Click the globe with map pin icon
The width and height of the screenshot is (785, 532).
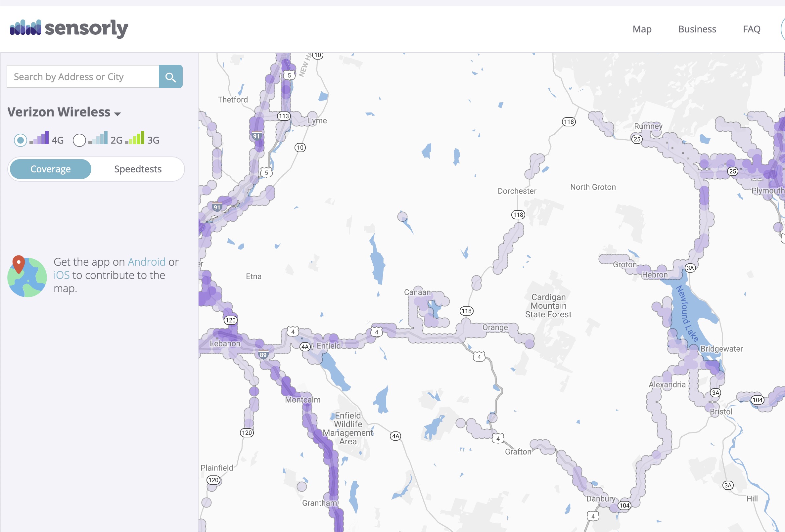coord(27,277)
